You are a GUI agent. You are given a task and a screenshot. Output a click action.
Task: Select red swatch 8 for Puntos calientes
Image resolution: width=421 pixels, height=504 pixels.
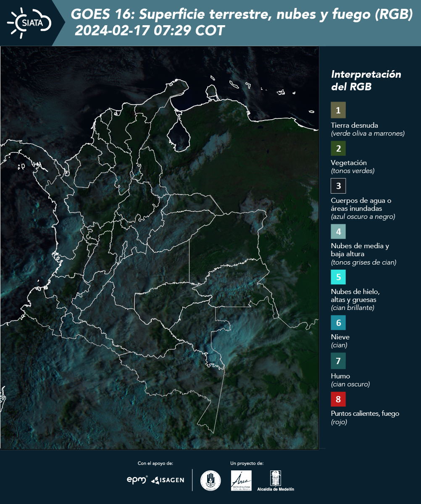(338, 399)
